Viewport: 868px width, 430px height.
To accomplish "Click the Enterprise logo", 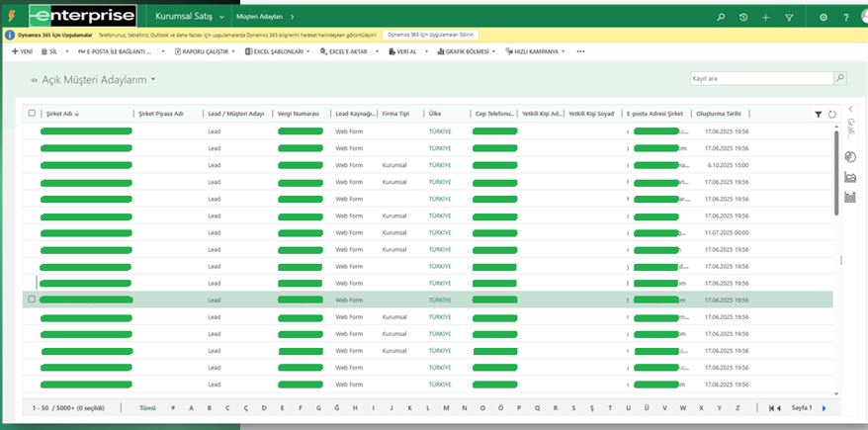I will click(83, 16).
